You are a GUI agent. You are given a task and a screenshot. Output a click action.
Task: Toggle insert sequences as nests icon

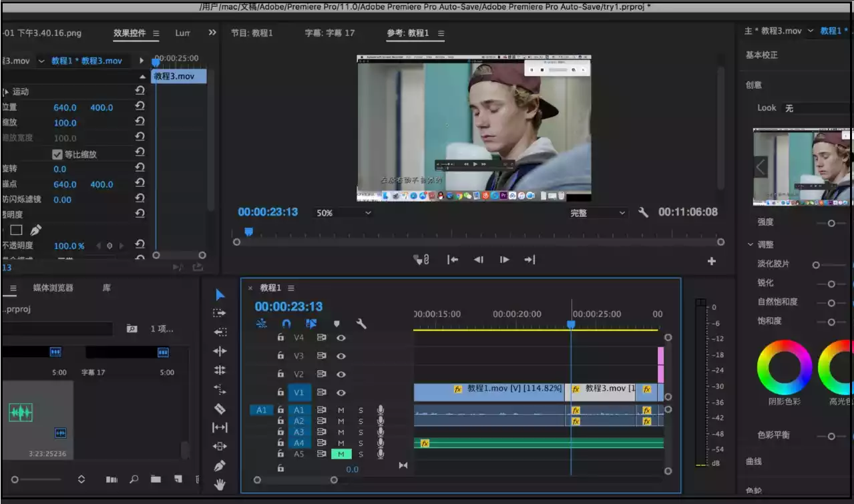pyautogui.click(x=261, y=324)
